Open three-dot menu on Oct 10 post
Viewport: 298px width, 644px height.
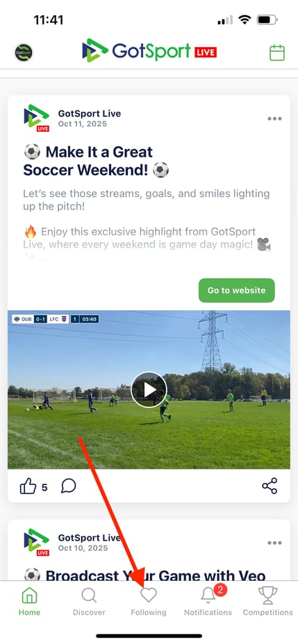(274, 543)
